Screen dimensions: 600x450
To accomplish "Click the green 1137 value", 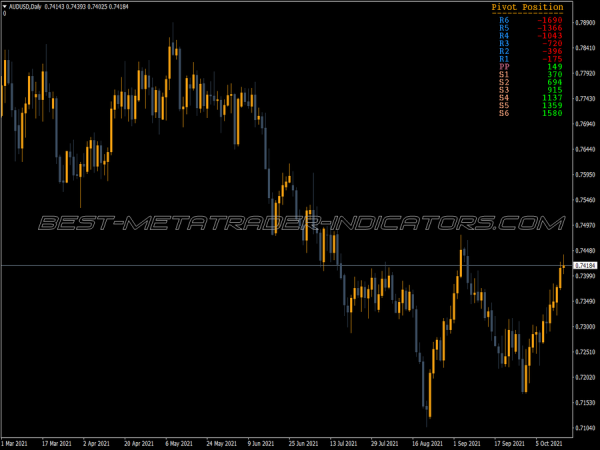I will [x=553, y=98].
